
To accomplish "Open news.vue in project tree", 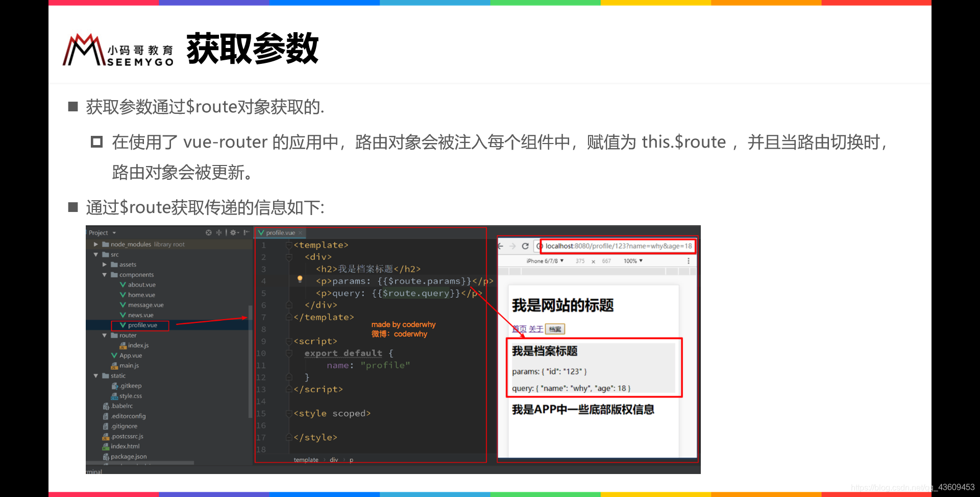I will 136,315.
